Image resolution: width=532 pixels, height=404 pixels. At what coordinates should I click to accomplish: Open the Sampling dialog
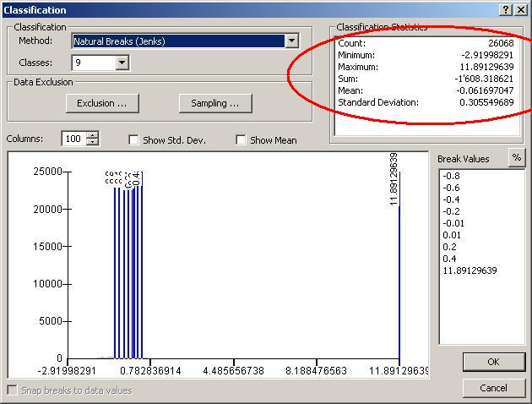[x=215, y=103]
